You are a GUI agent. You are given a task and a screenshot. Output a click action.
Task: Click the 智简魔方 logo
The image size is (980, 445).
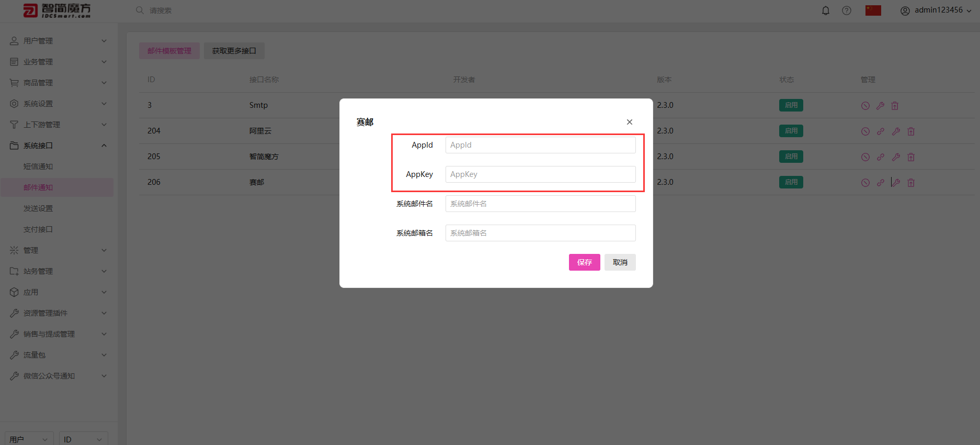pyautogui.click(x=57, y=10)
